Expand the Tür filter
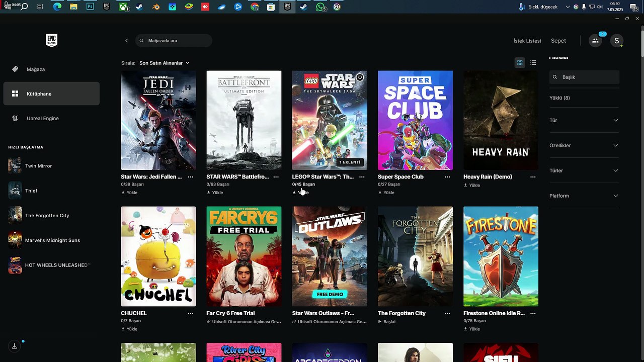Viewport: 644px width, 362px height. (584, 120)
